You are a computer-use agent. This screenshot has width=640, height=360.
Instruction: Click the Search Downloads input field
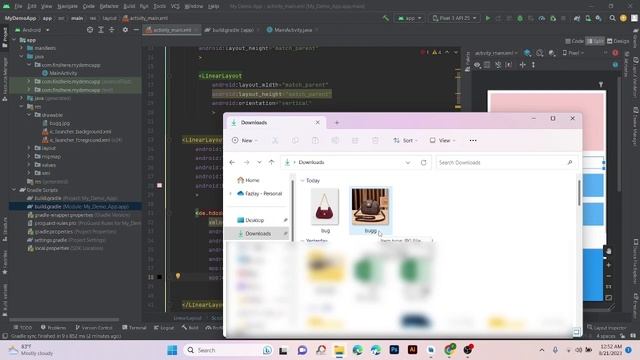[506, 162]
